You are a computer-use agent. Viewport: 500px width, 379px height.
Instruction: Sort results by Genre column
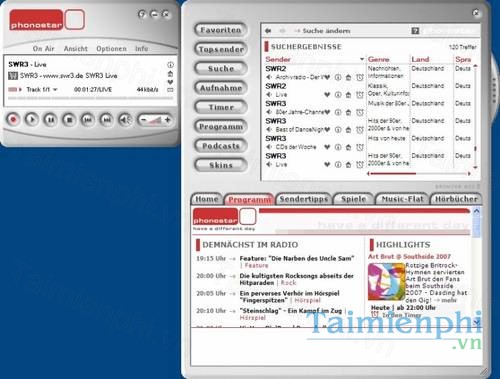[x=379, y=59]
